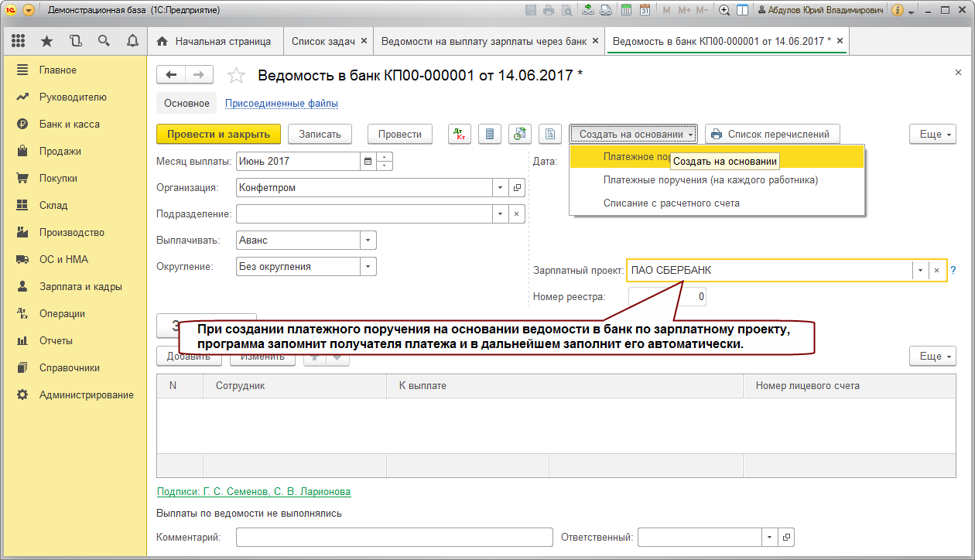This screenshot has width=975, height=560.
Task: Click into the Комментарий input field
Action: [395, 537]
